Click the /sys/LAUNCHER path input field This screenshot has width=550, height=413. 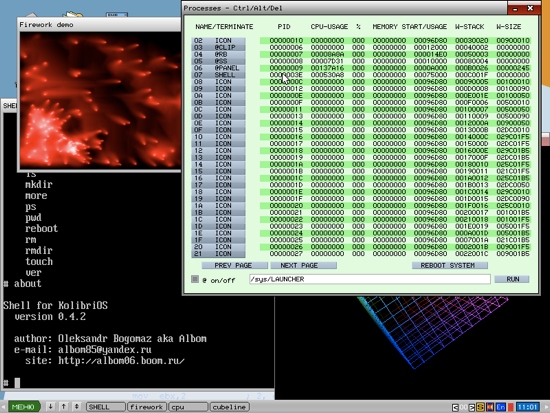pos(370,279)
